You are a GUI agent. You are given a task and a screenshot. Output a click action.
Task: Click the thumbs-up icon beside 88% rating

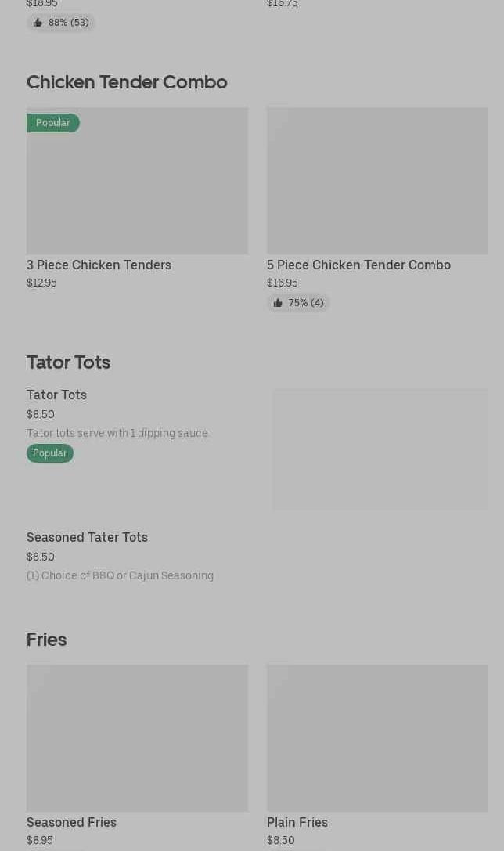[x=38, y=23]
